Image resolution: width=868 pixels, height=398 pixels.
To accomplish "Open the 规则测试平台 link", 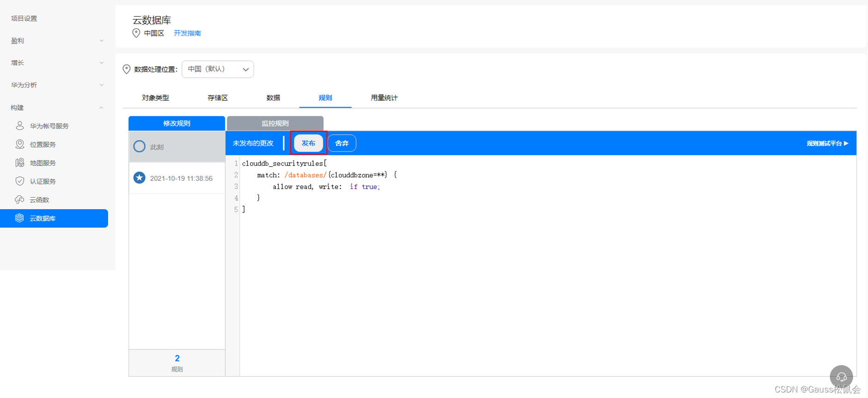I will [827, 143].
